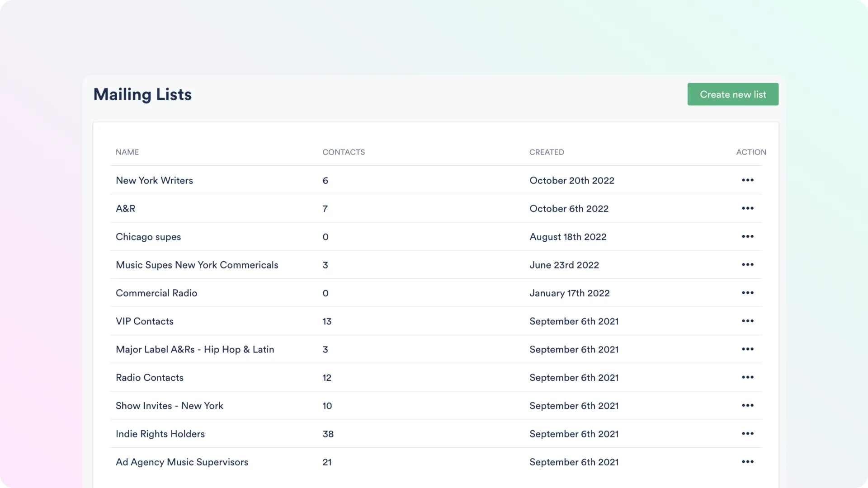Click the Create new list button

(733, 94)
